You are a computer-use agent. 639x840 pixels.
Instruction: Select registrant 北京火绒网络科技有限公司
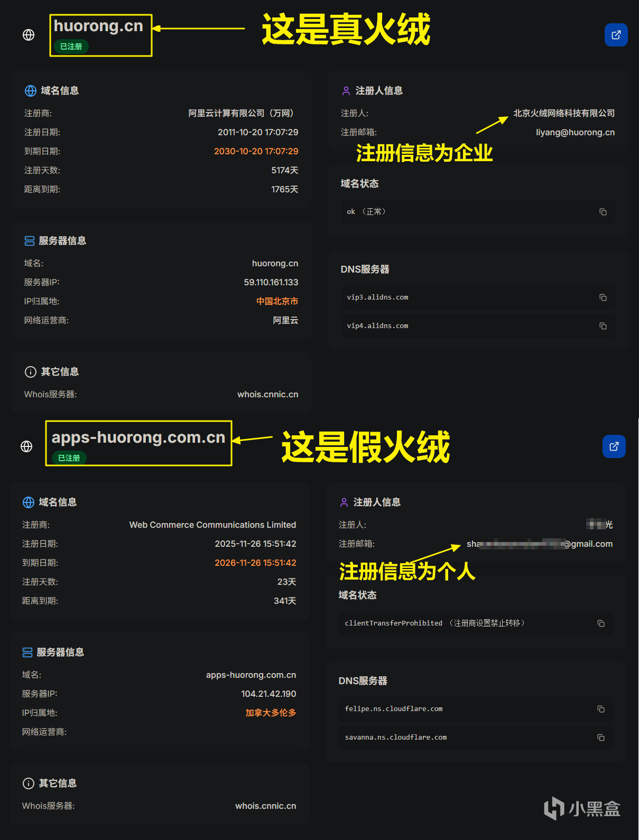[x=564, y=113]
